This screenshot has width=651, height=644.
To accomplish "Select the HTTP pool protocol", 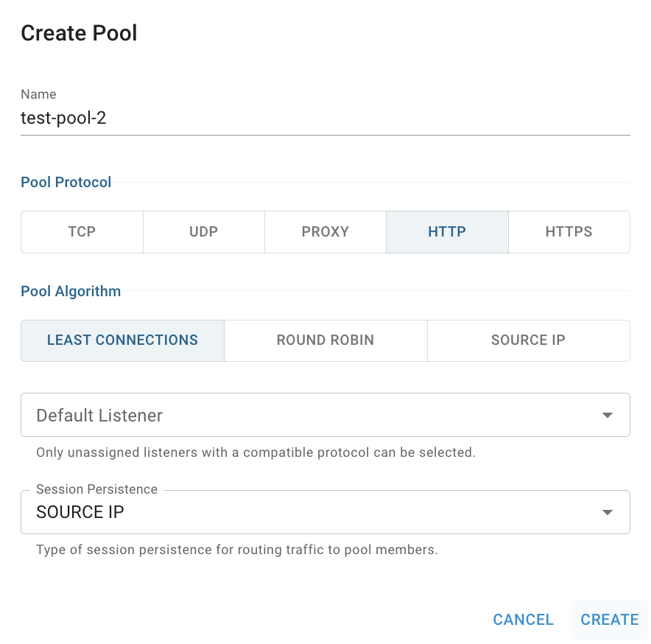I will point(447,232).
